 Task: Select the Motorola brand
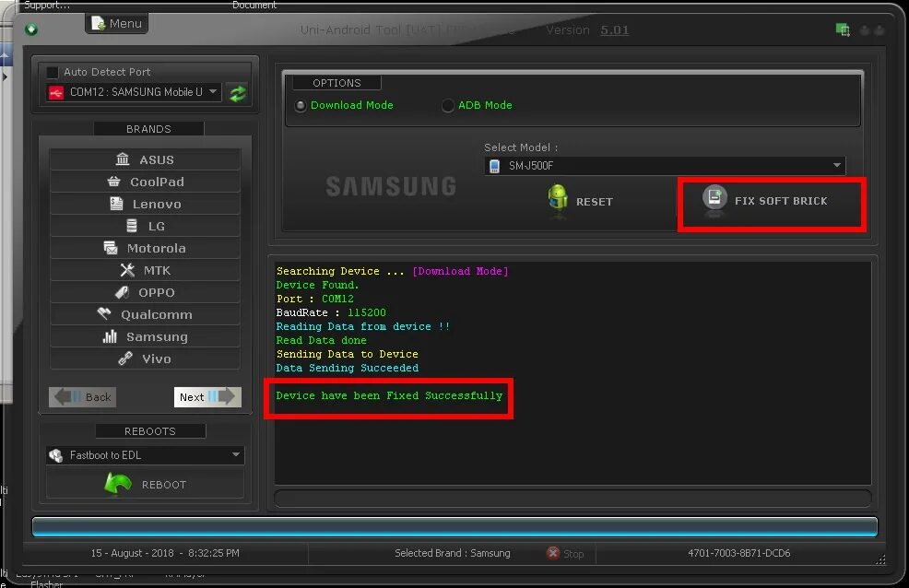tap(145, 248)
